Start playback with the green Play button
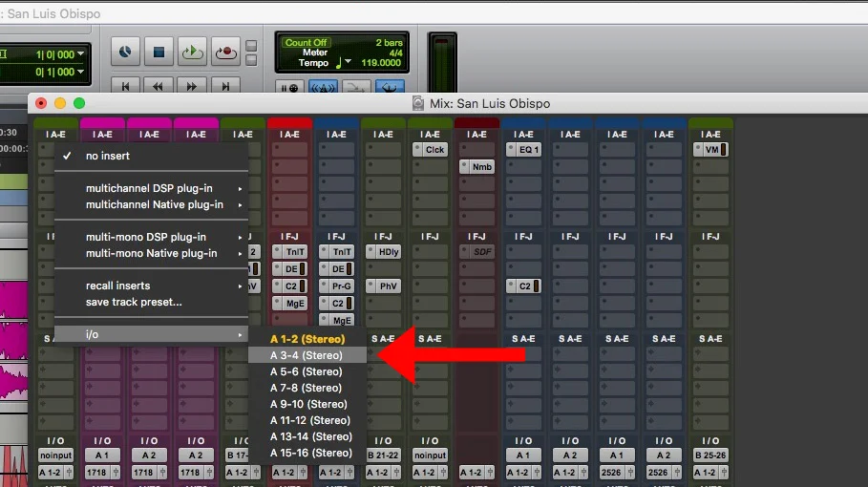This screenshot has height=487, width=868. point(192,52)
